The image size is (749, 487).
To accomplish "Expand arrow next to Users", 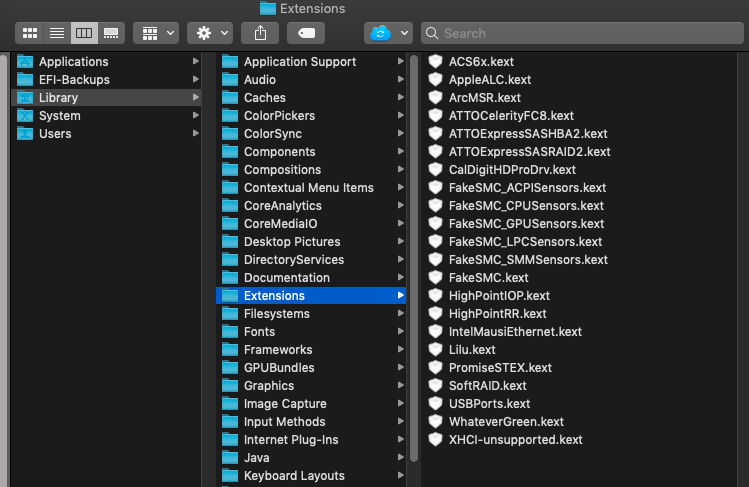I will [195, 133].
